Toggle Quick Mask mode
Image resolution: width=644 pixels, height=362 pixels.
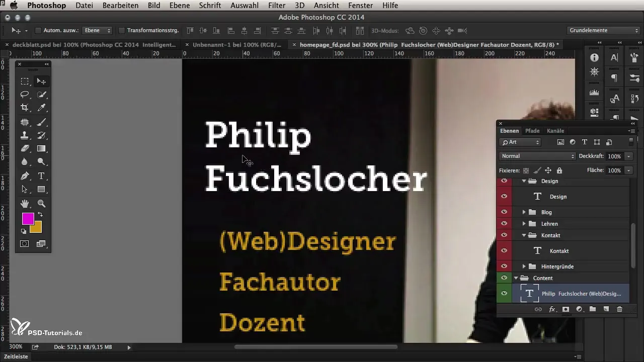pyautogui.click(x=25, y=243)
